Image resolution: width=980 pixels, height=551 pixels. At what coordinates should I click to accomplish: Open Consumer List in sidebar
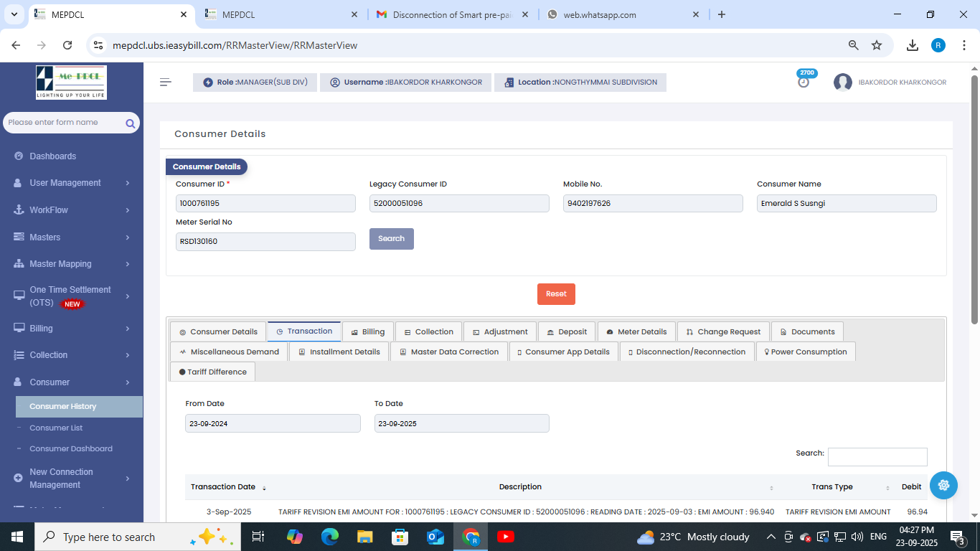[x=56, y=428]
